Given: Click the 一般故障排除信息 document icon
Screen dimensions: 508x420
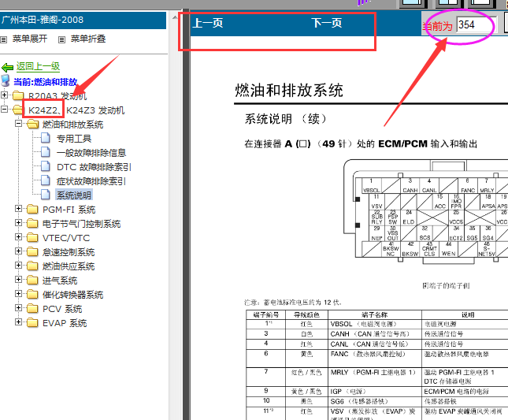Looking at the screenshot, I should tap(46, 152).
